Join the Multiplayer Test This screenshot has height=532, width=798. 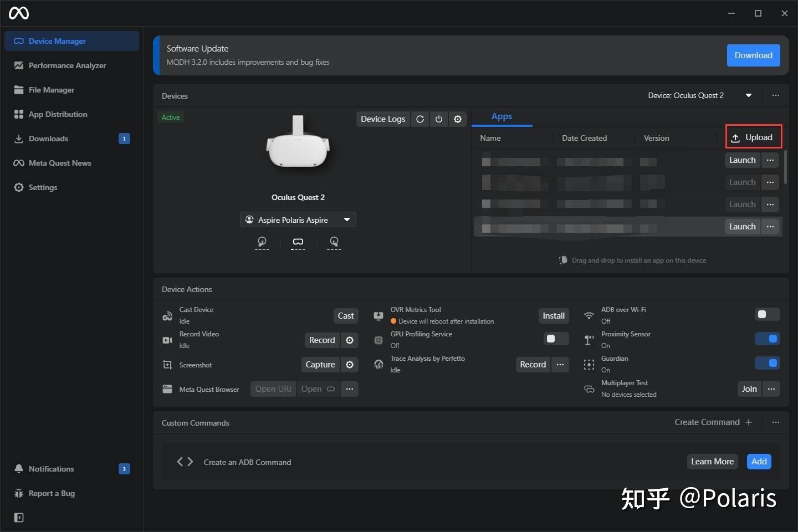click(749, 389)
